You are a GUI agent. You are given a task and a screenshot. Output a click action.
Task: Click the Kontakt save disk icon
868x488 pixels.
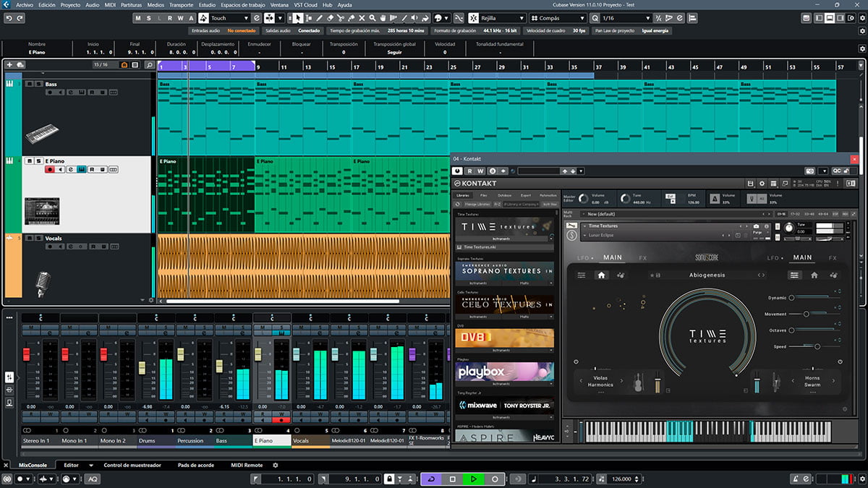point(750,184)
